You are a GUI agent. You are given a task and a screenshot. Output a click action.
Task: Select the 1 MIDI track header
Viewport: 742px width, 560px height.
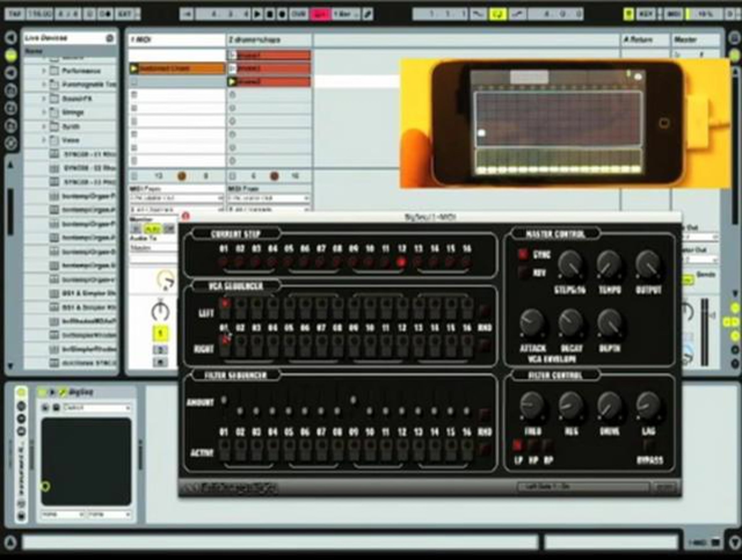pyautogui.click(x=177, y=40)
